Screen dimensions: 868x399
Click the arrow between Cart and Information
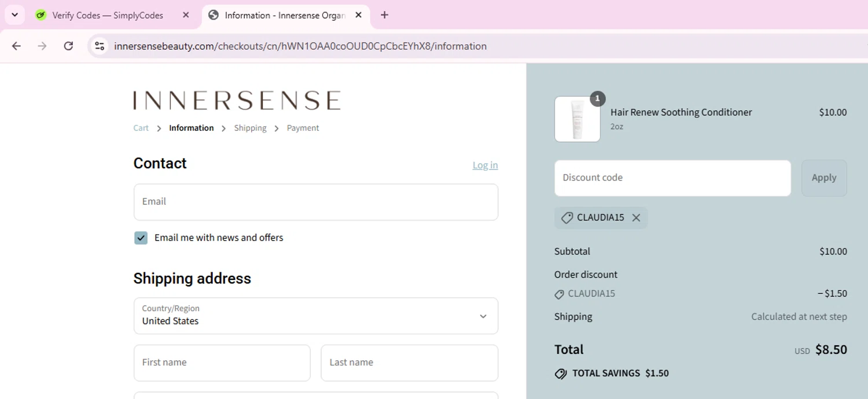[159, 128]
